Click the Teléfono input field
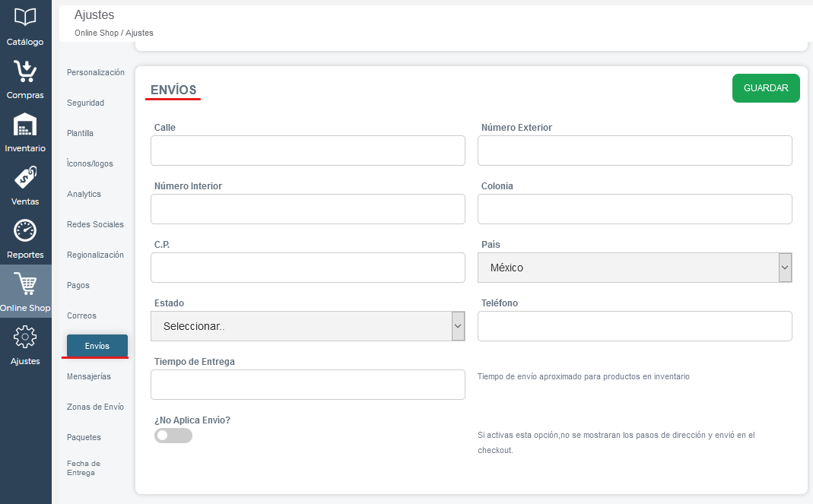This screenshot has height=504, width=813. point(634,326)
